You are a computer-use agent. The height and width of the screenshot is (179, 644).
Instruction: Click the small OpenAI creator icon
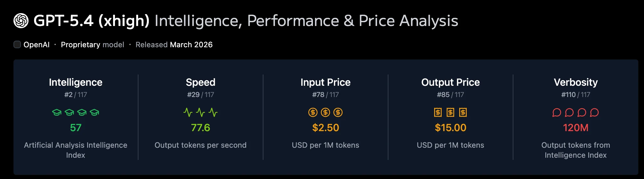pyautogui.click(x=17, y=44)
